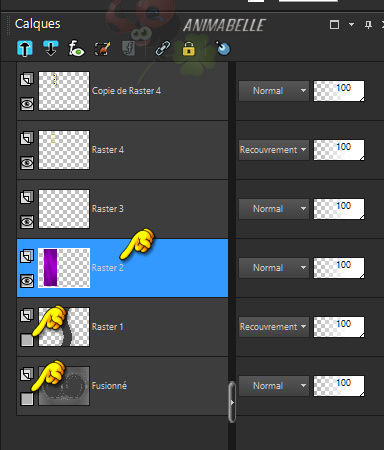Show the hidden Raster 1 layer
Viewport: 384px width, 450px height.
coord(27,340)
